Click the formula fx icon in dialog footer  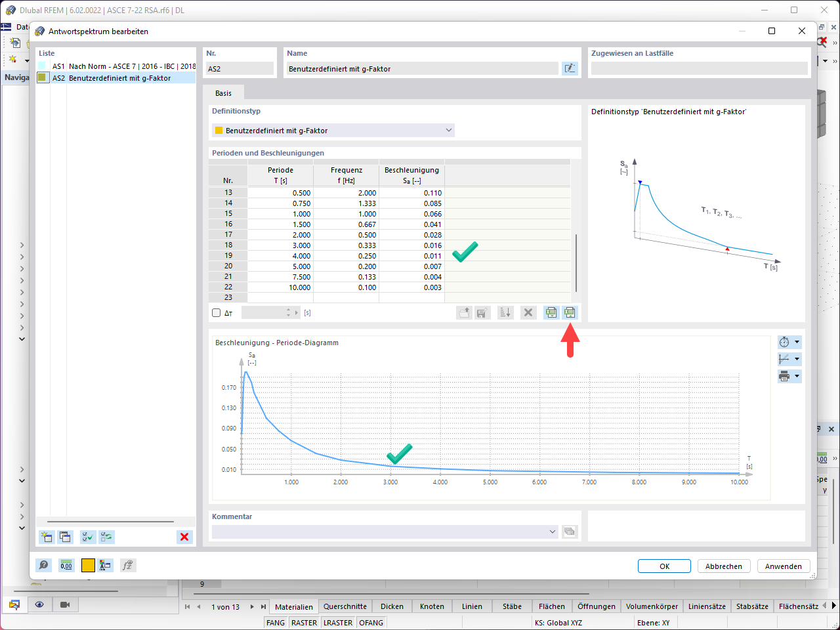click(x=128, y=565)
